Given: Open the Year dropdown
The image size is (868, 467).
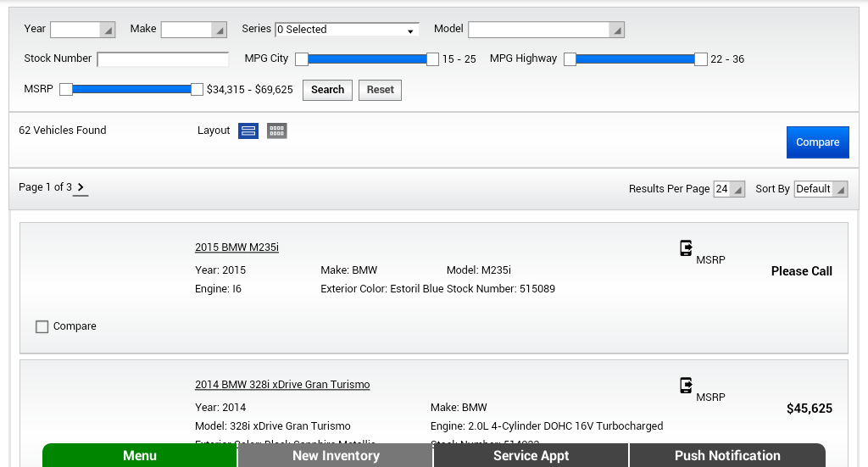Looking at the screenshot, I should [x=82, y=30].
